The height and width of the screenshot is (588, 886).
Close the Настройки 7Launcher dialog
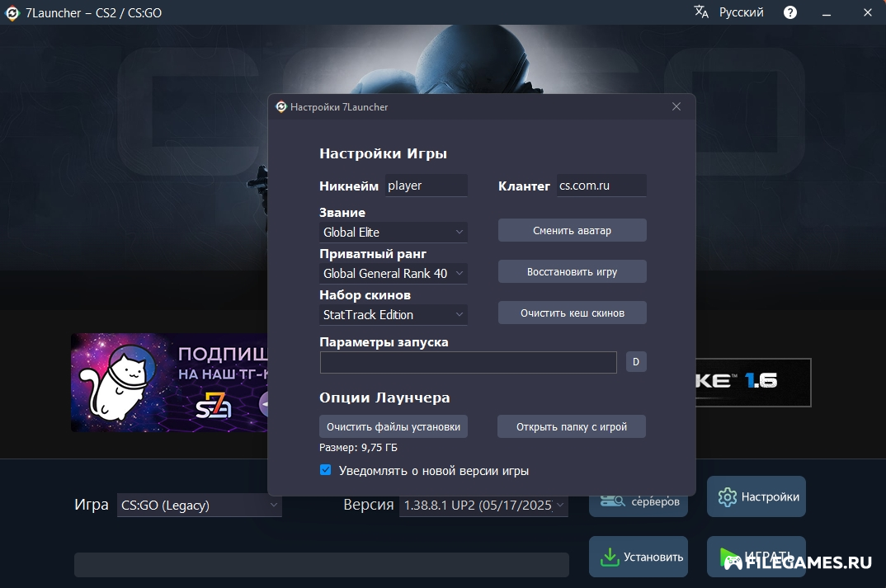[x=676, y=106]
